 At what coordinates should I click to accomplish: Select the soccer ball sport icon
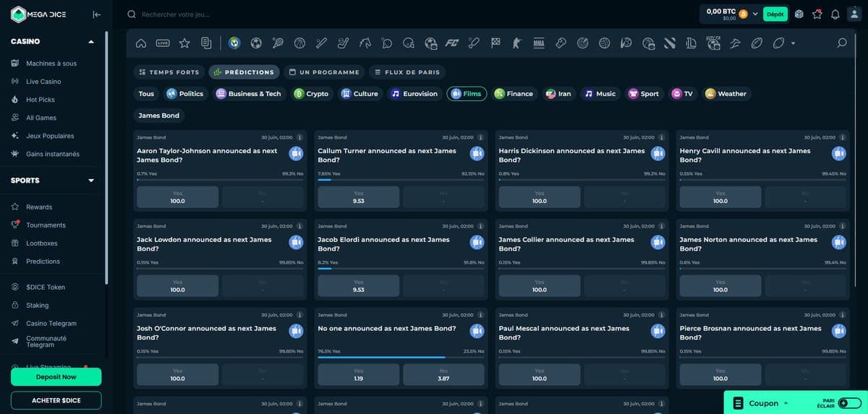tap(255, 43)
